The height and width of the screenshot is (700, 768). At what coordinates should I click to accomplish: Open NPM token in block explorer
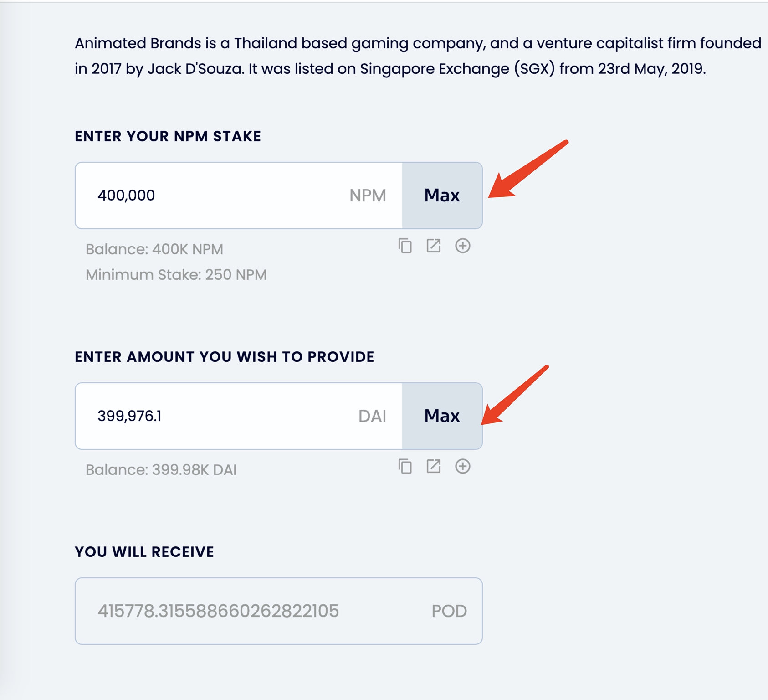pos(434,246)
